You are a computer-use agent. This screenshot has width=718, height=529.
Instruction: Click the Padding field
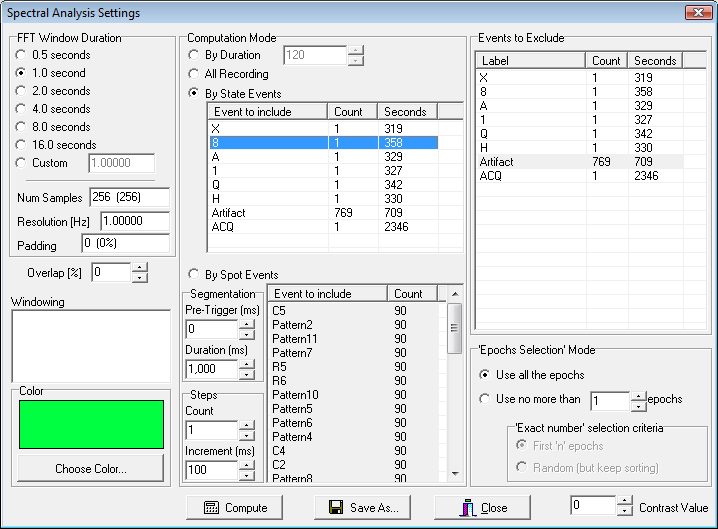click(x=125, y=243)
